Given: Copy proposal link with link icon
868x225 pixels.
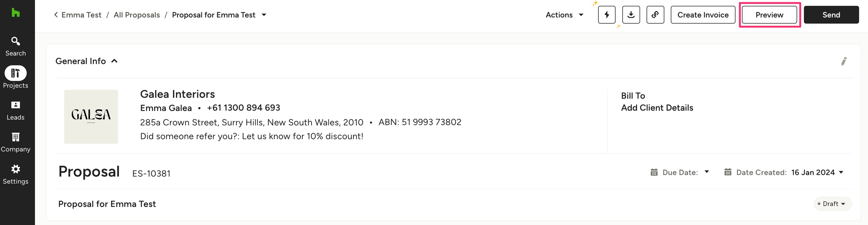Looking at the screenshot, I should point(655,15).
